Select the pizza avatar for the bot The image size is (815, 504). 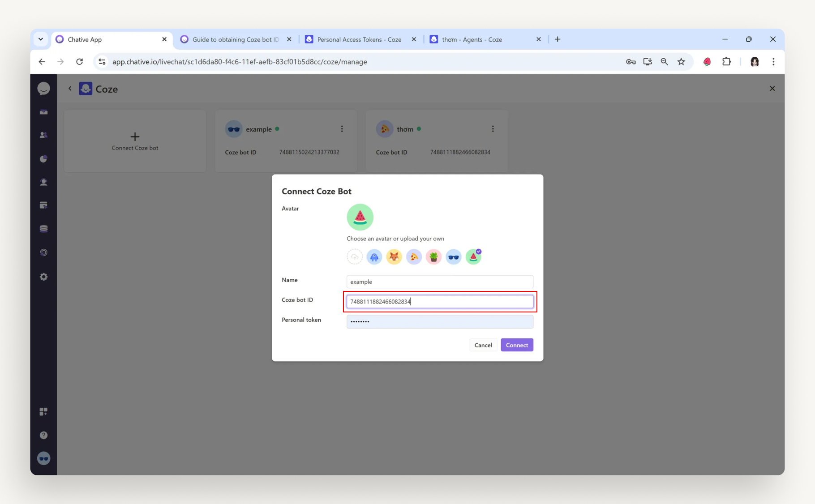click(x=414, y=256)
